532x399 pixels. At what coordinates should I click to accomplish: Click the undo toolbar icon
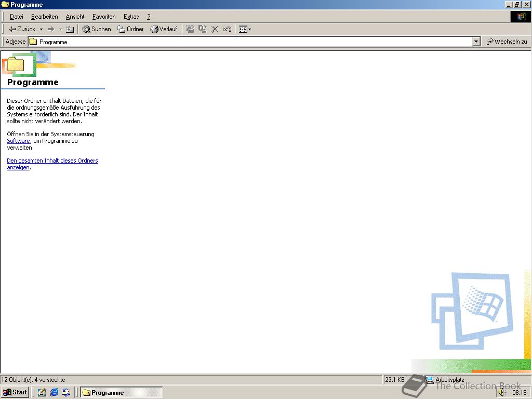[227, 29]
